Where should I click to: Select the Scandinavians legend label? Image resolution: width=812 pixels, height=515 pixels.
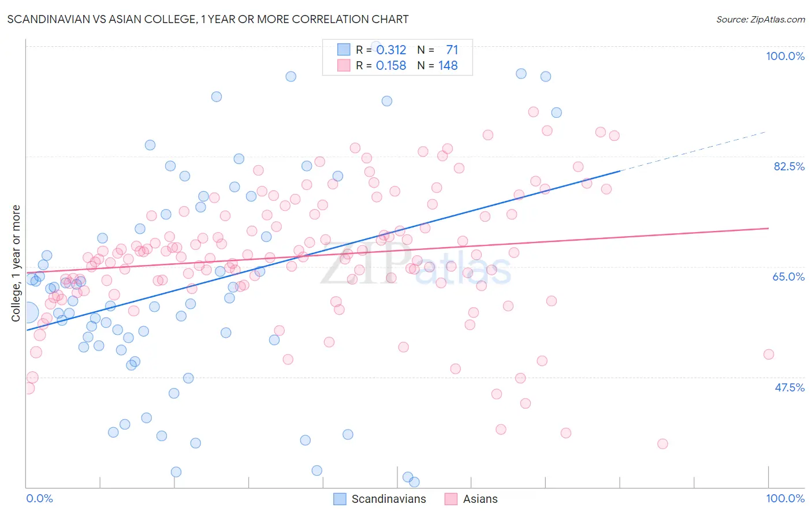(x=389, y=499)
